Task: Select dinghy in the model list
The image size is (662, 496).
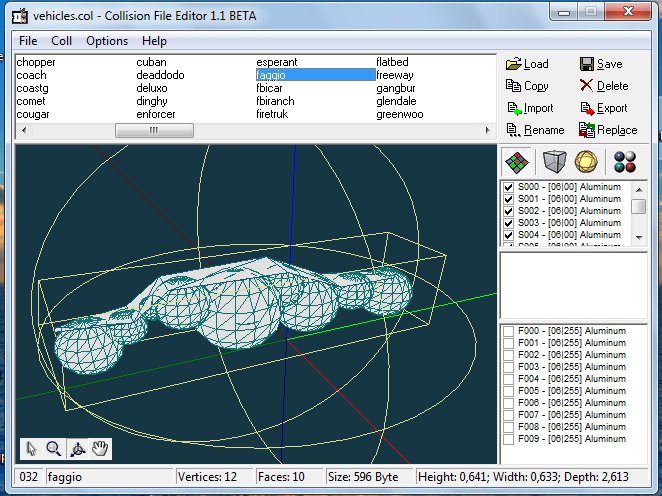Action: click(152, 101)
